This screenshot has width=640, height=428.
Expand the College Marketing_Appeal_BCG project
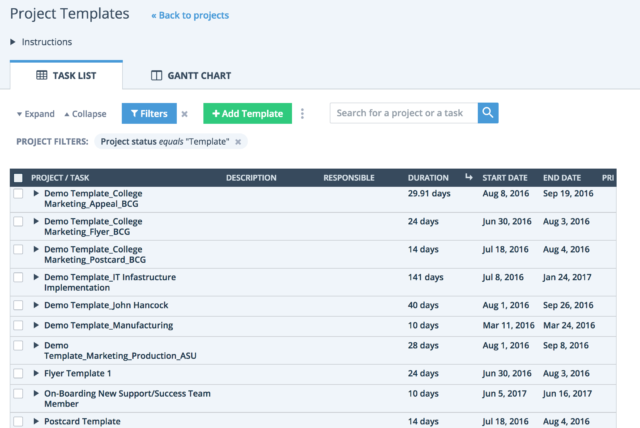[x=36, y=193]
